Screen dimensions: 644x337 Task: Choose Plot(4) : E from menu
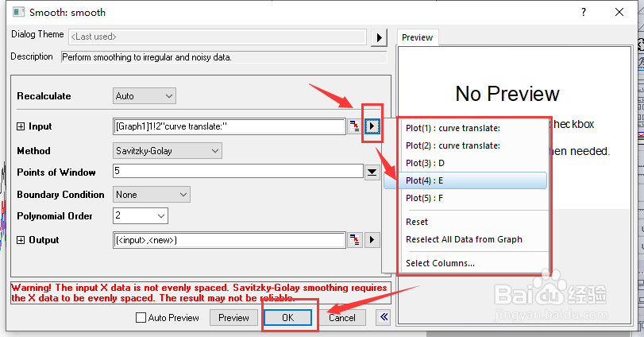pyautogui.click(x=465, y=180)
